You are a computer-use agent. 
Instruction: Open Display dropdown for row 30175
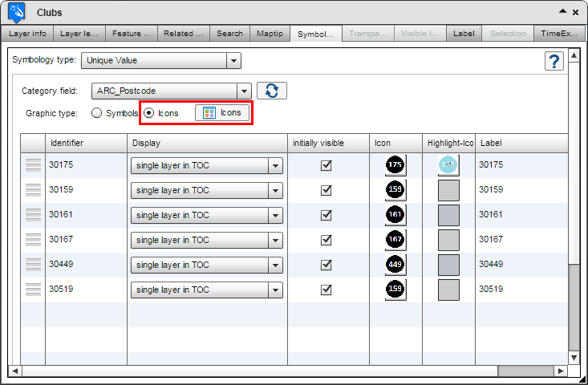pos(207,166)
